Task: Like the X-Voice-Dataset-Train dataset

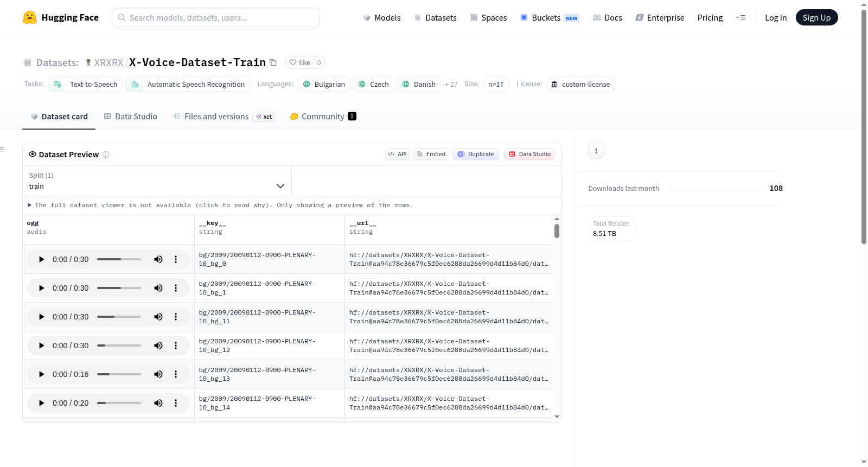Action: (x=299, y=62)
